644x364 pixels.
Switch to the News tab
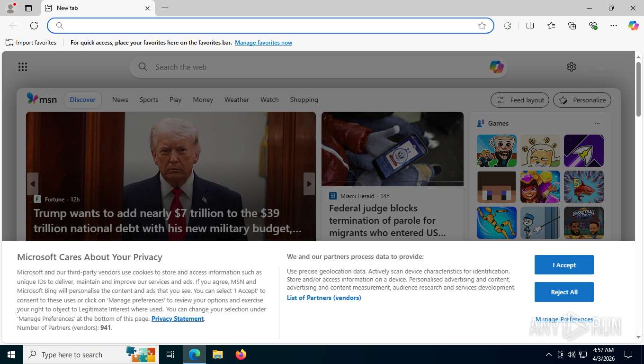point(120,100)
